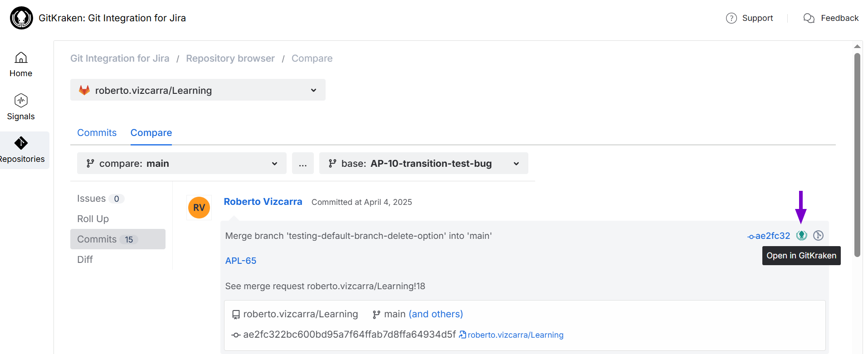Click the Support question mark icon
868x354 pixels.
731,18
